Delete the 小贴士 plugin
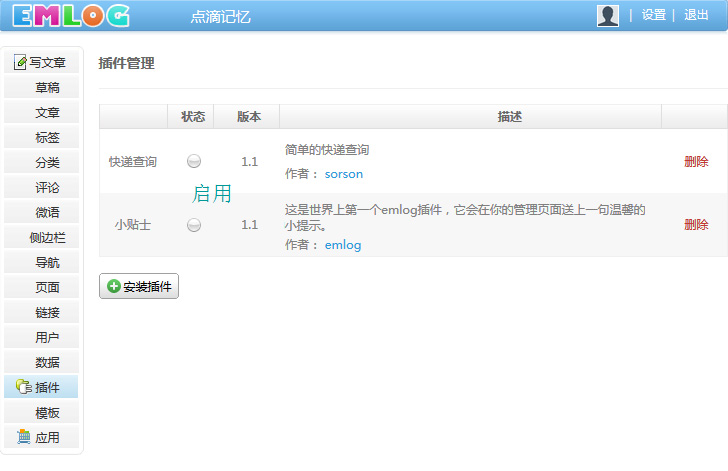Viewport: 728px width, 471px height. (696, 225)
